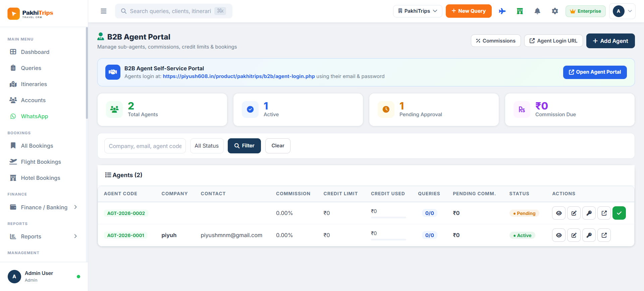
Task: Follow the agent-login.php portal link
Action: pos(239,76)
